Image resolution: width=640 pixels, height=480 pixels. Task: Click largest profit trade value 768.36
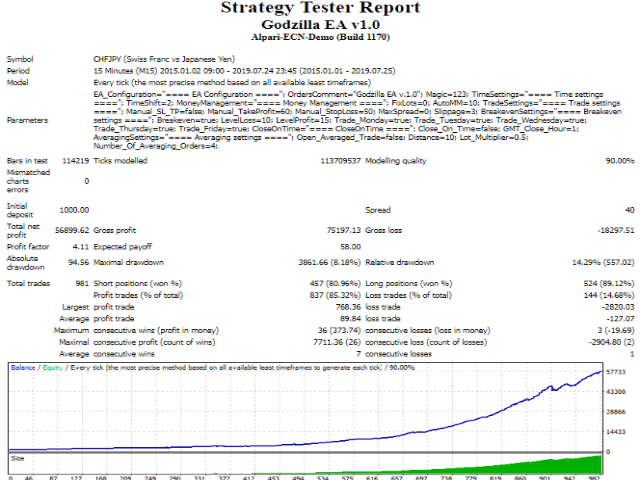pyautogui.click(x=349, y=307)
